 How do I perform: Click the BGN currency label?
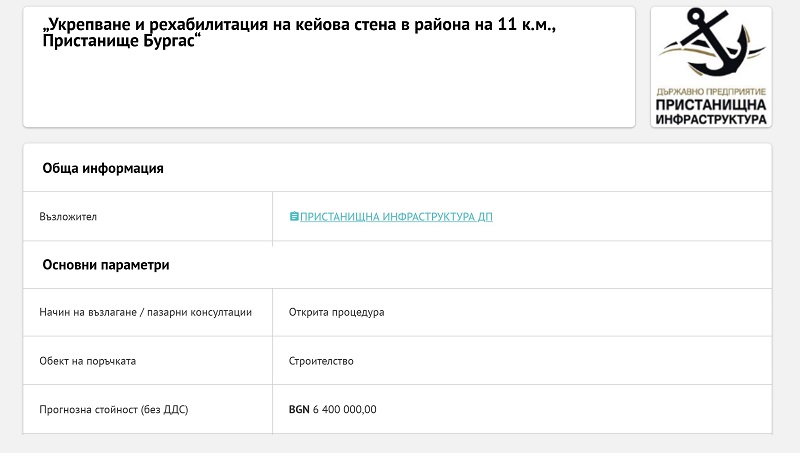[299, 409]
